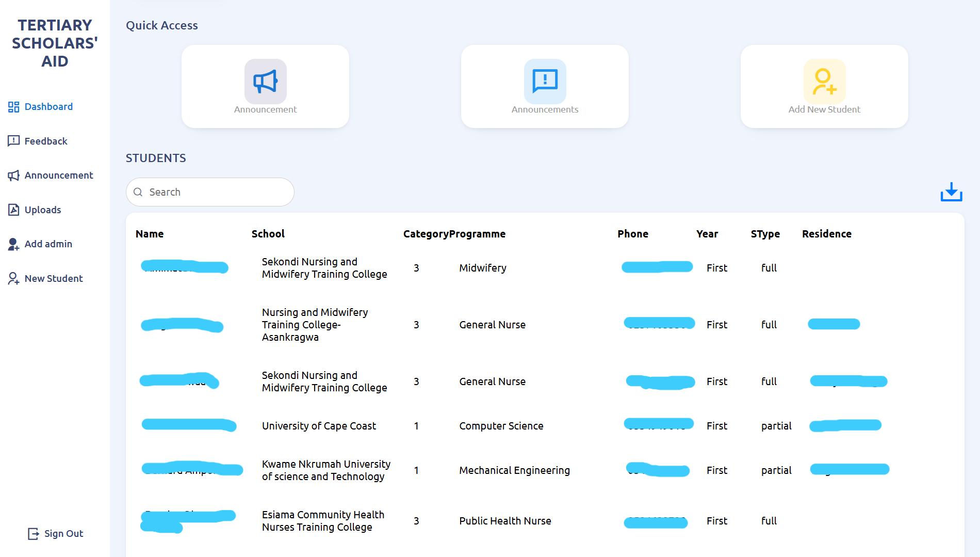Click the Esiama Community Health Nurses row
980x557 pixels.
point(545,521)
